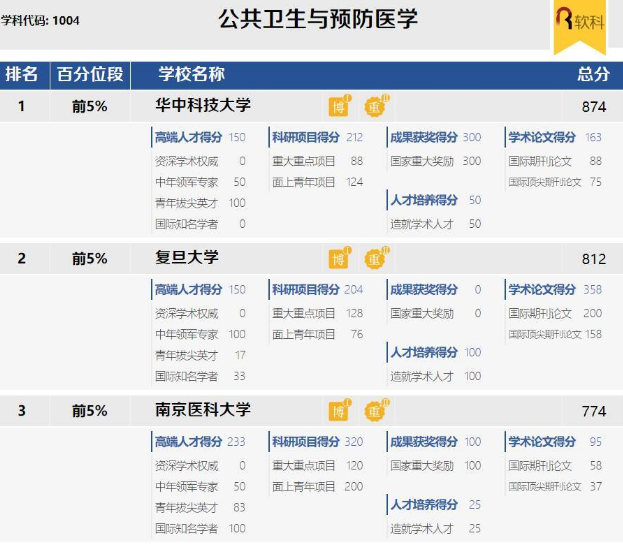This screenshot has width=623, height=548.
Task: Click the 软科 logo badge
Action: tap(580, 26)
